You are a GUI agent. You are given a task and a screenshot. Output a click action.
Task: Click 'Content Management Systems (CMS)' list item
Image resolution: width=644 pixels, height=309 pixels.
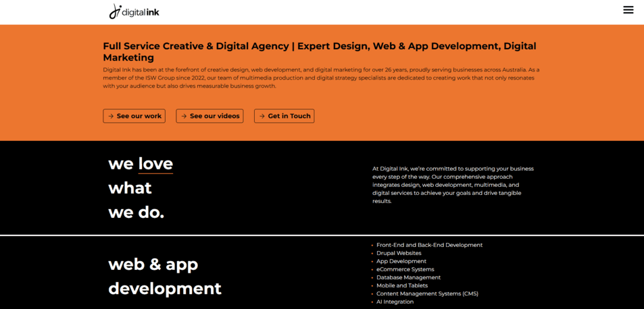coord(427,294)
